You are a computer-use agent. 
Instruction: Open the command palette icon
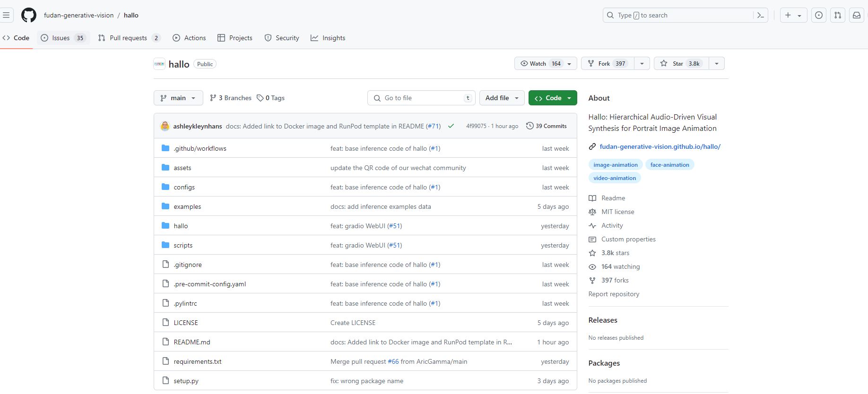(760, 15)
